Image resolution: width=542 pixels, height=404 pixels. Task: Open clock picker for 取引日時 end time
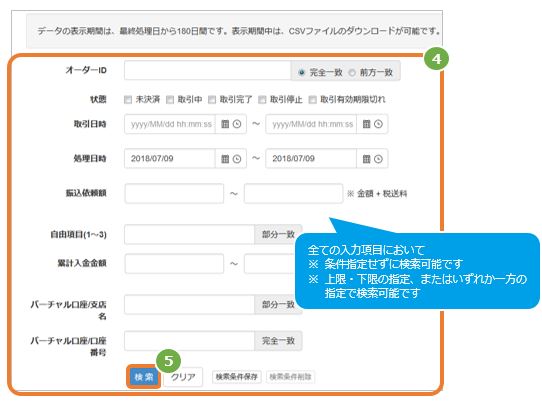[x=379, y=124]
